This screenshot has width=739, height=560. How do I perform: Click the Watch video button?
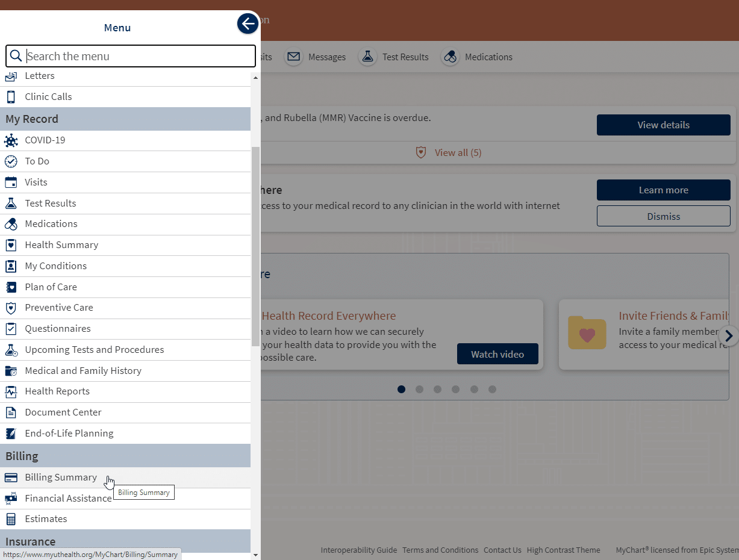(497, 354)
